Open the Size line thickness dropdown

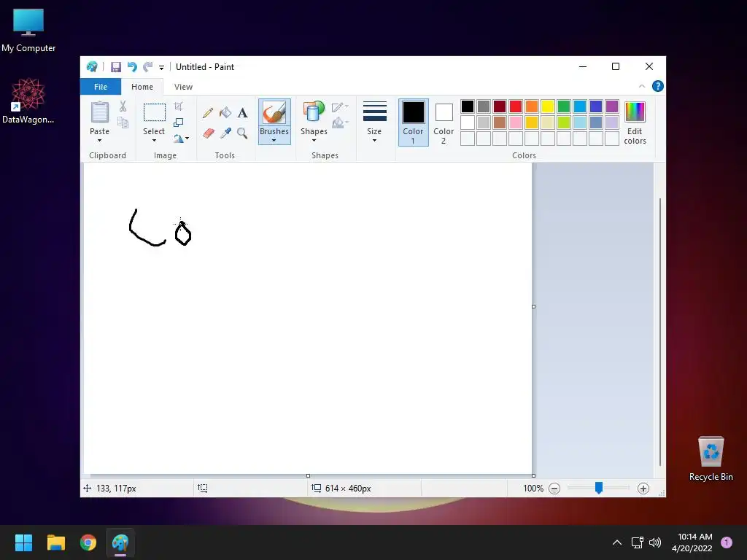coord(374,122)
